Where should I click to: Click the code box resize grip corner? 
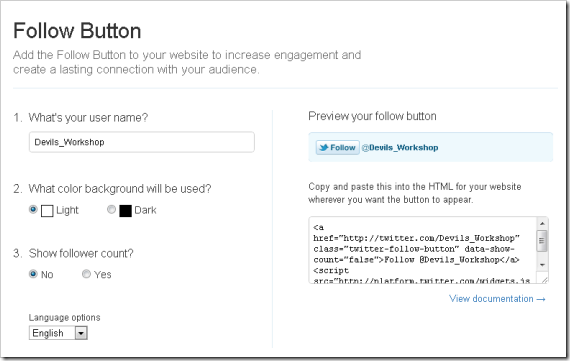[x=544, y=279]
